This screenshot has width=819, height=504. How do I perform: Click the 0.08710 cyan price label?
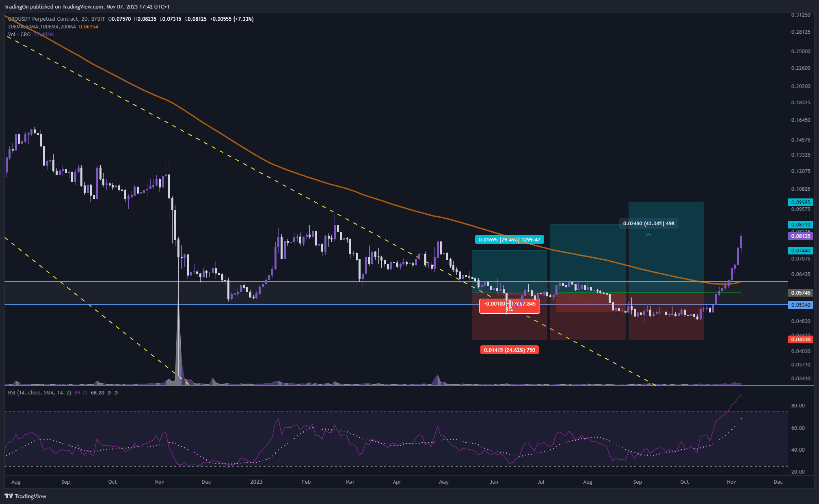coord(800,224)
